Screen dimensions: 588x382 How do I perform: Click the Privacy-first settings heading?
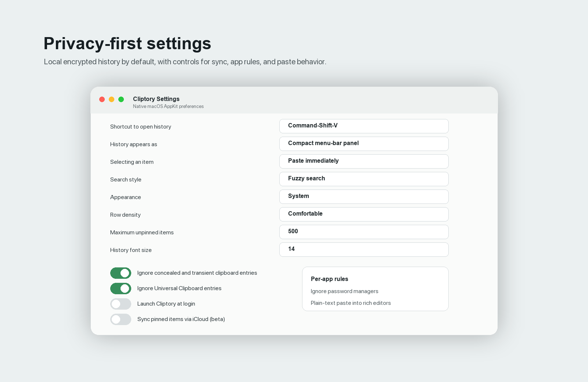128,43
